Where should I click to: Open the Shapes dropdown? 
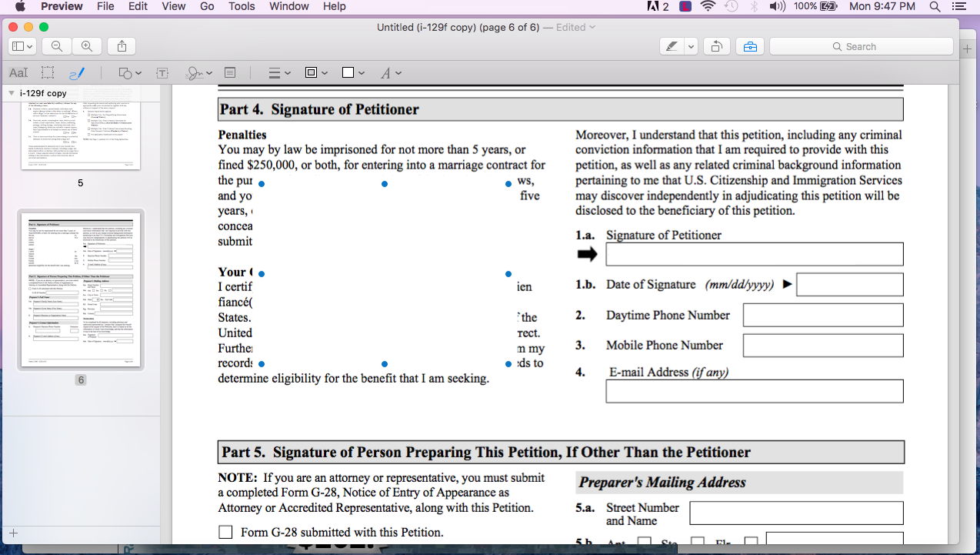point(130,73)
